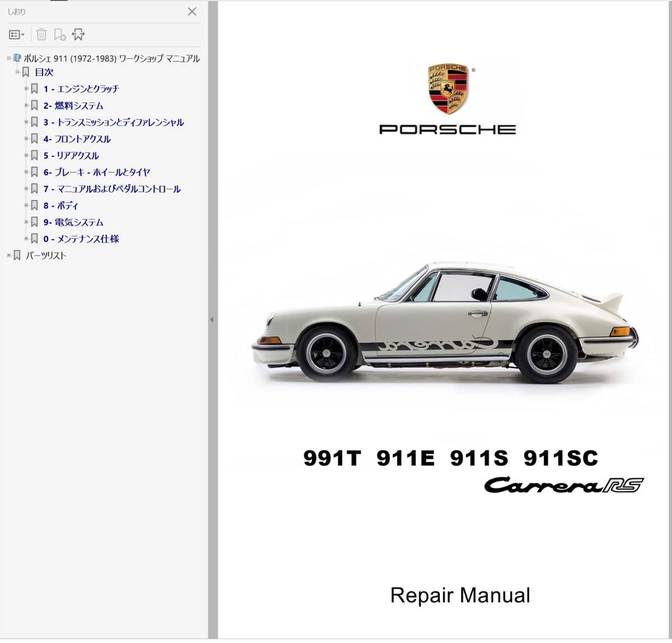Open the bookmark options dropdown menu
The image size is (672, 643).
click(16, 35)
